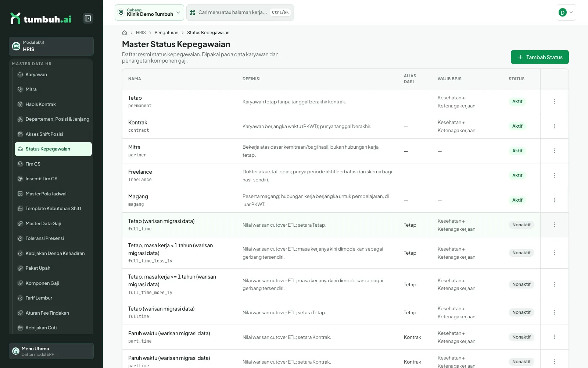This screenshot has height=368, width=588.
Task: Open row menu for Tetap permanent
Action: 555,102
